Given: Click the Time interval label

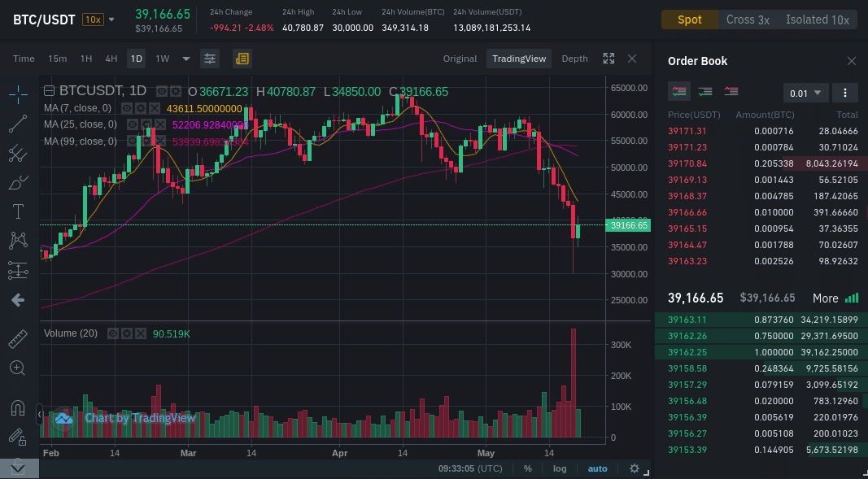Looking at the screenshot, I should pyautogui.click(x=24, y=59).
